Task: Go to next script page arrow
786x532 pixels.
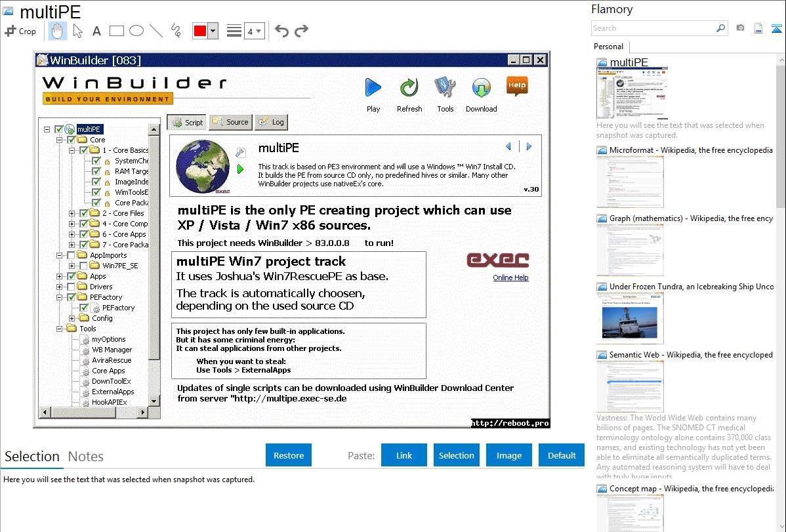Action: tap(529, 146)
